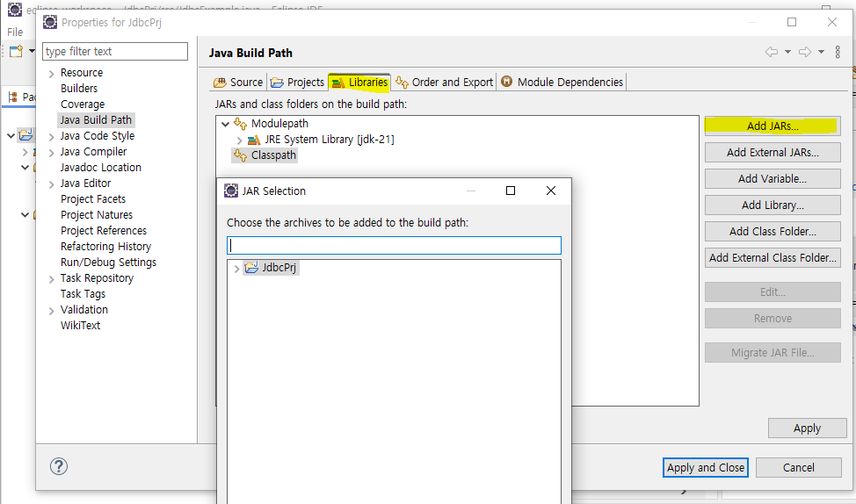Image resolution: width=856 pixels, height=504 pixels.
Task: Select the Libraries tab
Action: (x=359, y=83)
